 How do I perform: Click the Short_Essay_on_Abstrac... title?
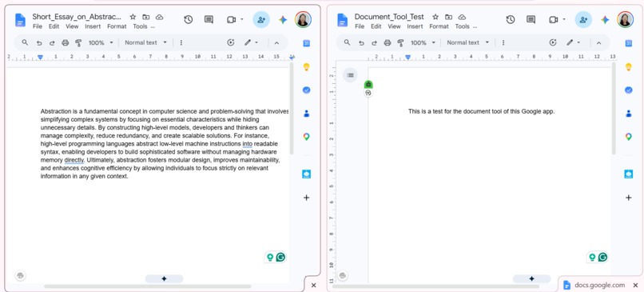point(78,17)
